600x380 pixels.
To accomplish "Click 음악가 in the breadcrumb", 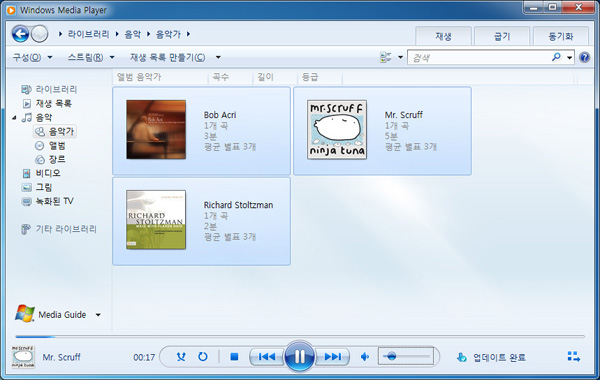I will pyautogui.click(x=168, y=34).
